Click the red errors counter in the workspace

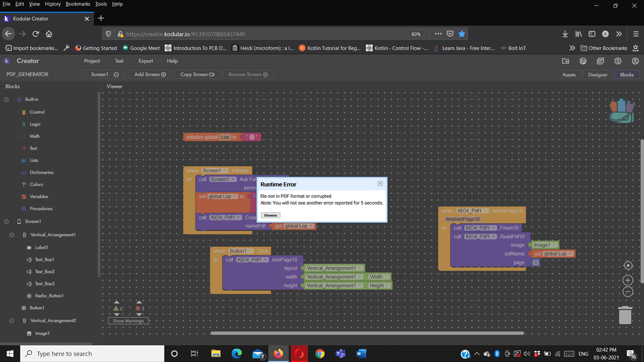click(138, 309)
